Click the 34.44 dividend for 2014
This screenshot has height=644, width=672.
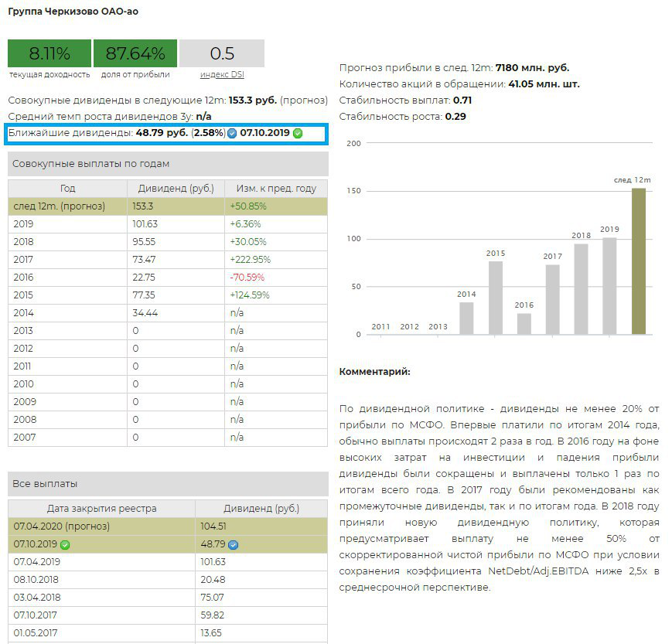tap(145, 313)
